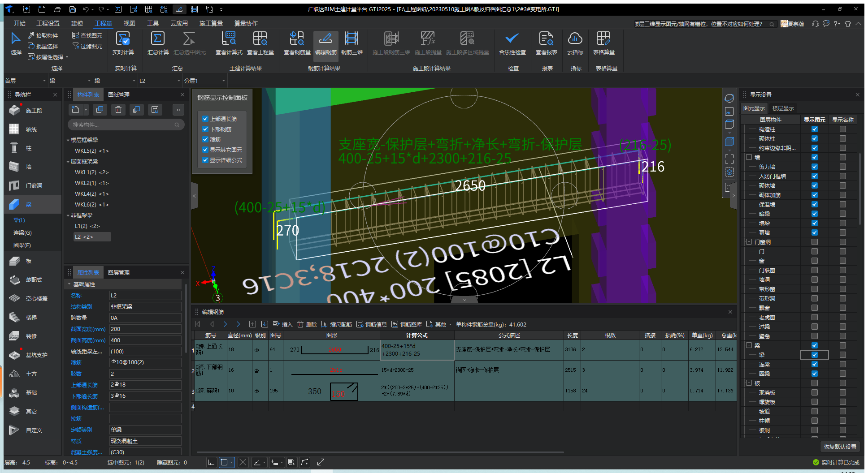Select 土方 in the navigation bar

31,374
